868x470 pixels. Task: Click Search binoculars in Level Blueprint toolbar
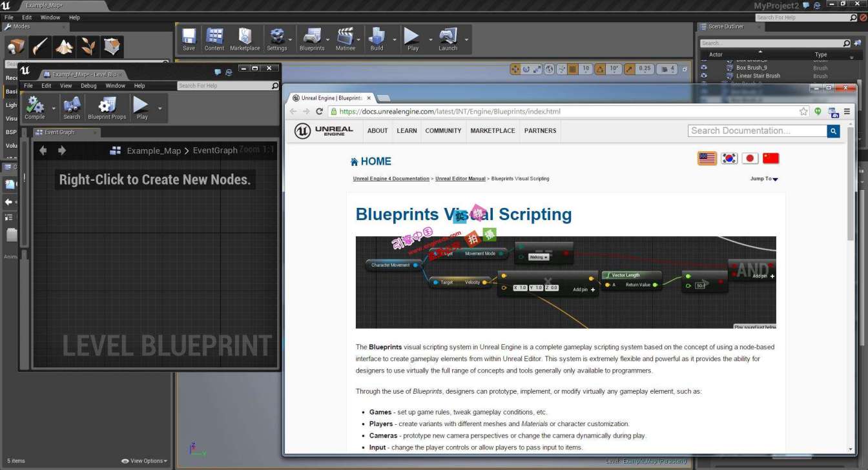[x=72, y=108]
